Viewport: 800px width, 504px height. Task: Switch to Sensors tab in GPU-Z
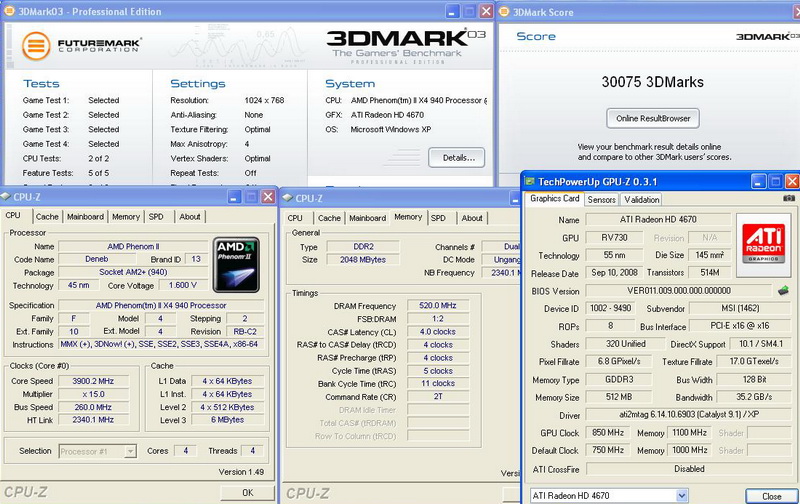602,200
